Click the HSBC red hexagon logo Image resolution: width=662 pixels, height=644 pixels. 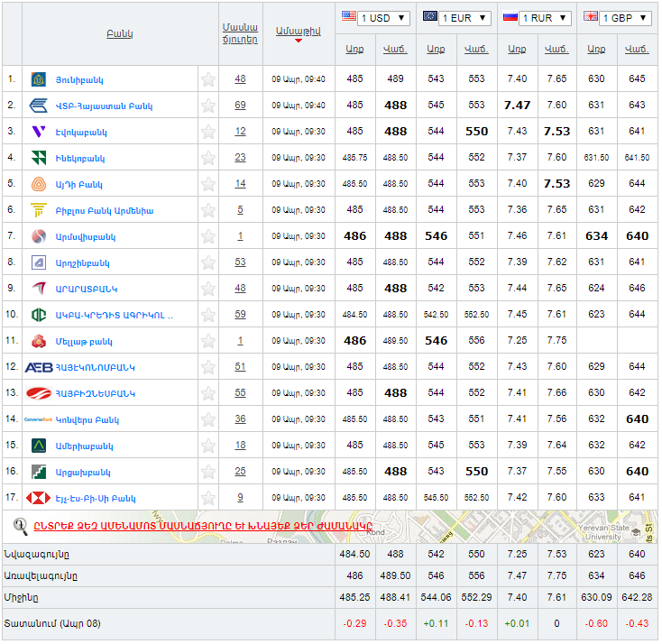click(39, 498)
